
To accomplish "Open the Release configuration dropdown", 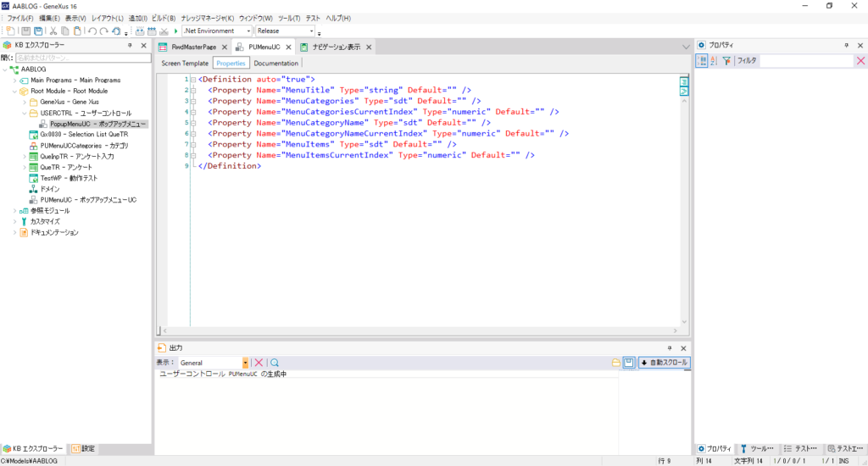I will coord(311,31).
